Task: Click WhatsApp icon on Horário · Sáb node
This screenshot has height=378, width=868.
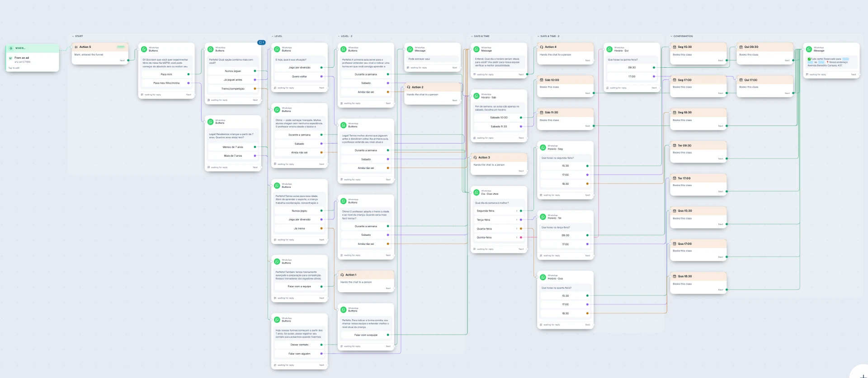Action: click(x=476, y=96)
